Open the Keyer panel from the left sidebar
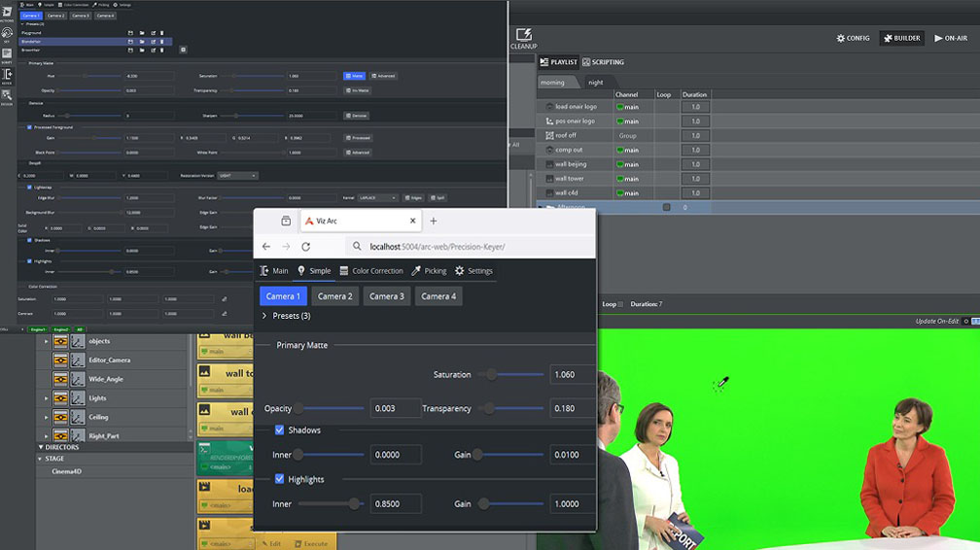 7,76
